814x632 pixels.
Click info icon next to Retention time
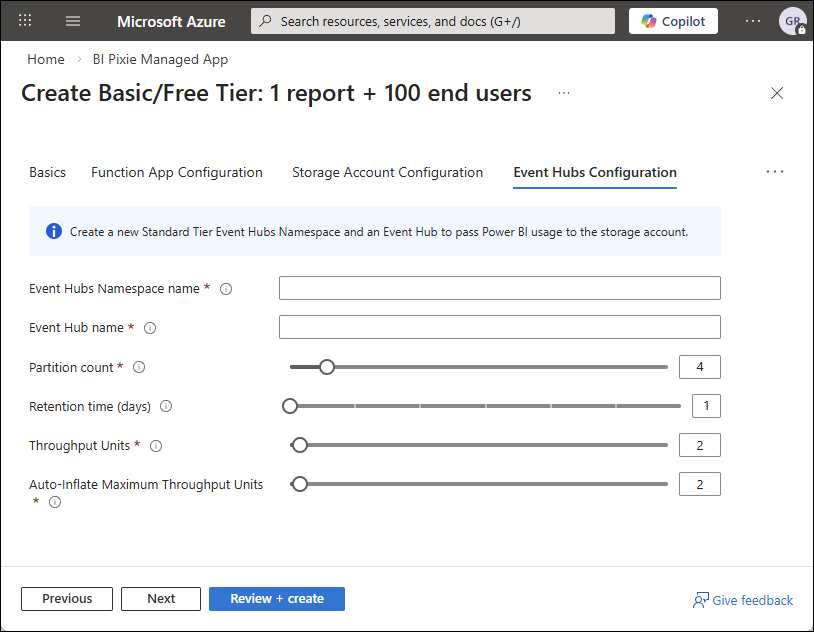[166, 406]
